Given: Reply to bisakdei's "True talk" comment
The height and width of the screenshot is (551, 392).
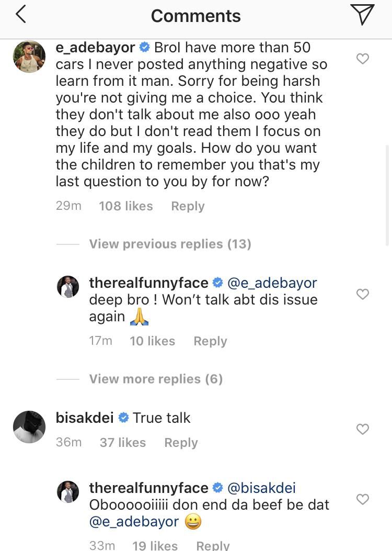Looking at the screenshot, I should [181, 443].
